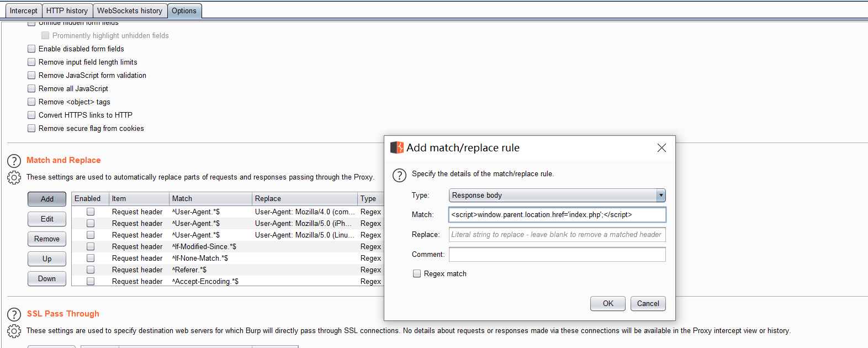
Task: Click the Burp logo in dialog title
Action: 397,147
